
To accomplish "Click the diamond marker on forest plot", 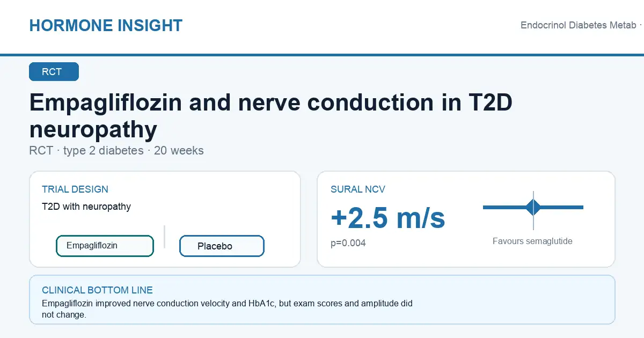I will (x=533, y=207).
